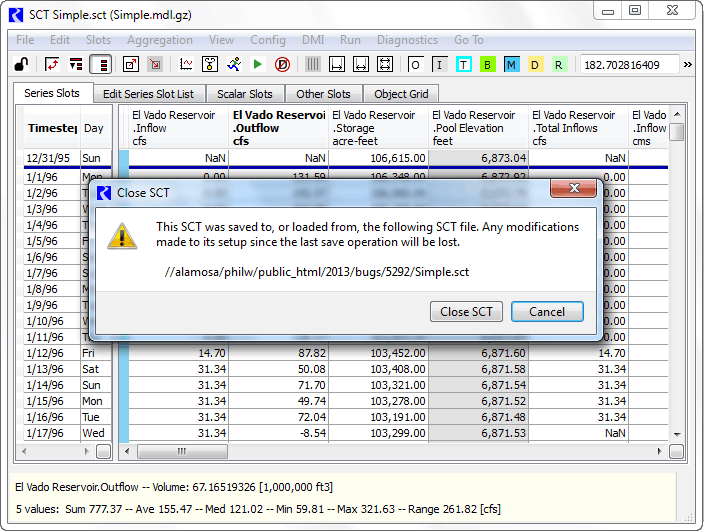The width and height of the screenshot is (704, 531).
Task: Click the I flag button
Action: [440, 65]
